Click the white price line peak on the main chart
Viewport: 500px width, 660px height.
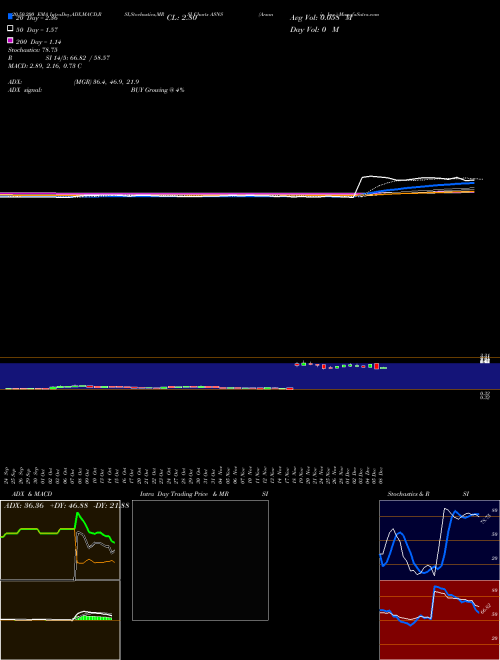click(x=370, y=176)
